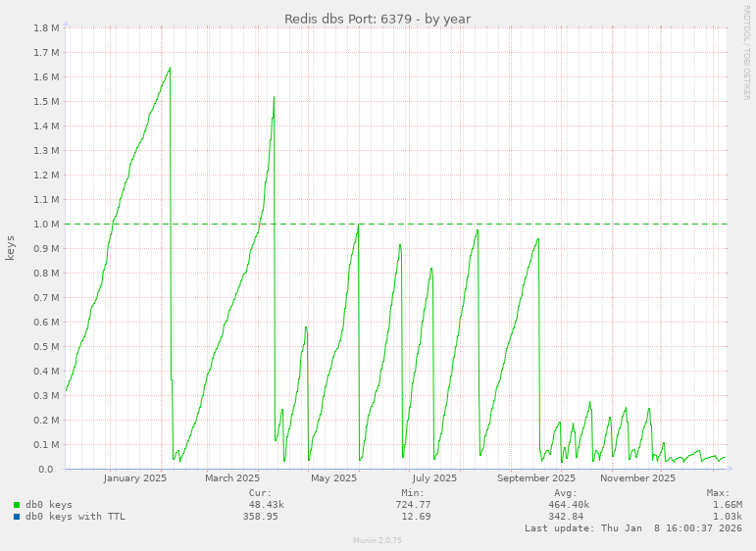This screenshot has height=551, width=756.
Task: Click the 'keys' vertical axis title
Action: point(10,248)
